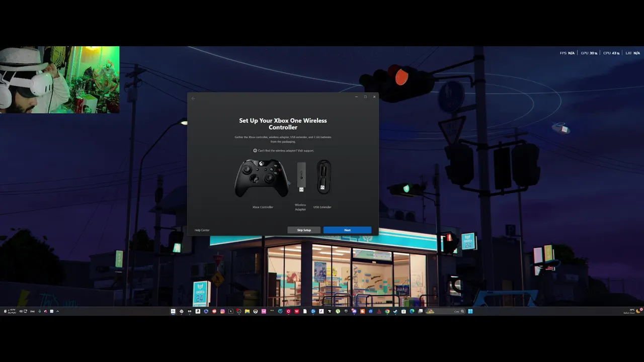
Task: Open the volume speaker tray icon
Action: [21, 311]
